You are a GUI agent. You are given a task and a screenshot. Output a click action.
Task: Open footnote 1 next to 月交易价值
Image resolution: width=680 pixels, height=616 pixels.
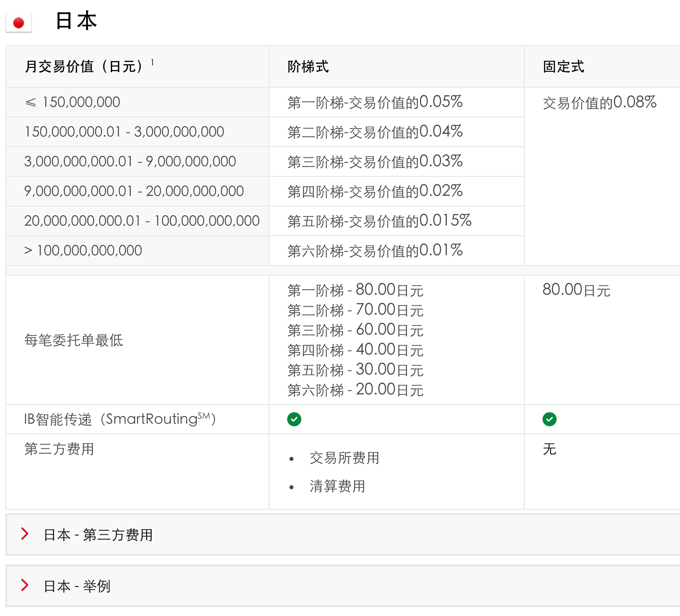point(152,62)
